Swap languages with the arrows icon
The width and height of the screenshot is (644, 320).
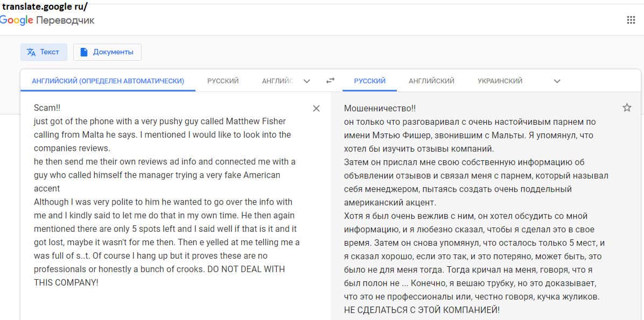click(330, 81)
